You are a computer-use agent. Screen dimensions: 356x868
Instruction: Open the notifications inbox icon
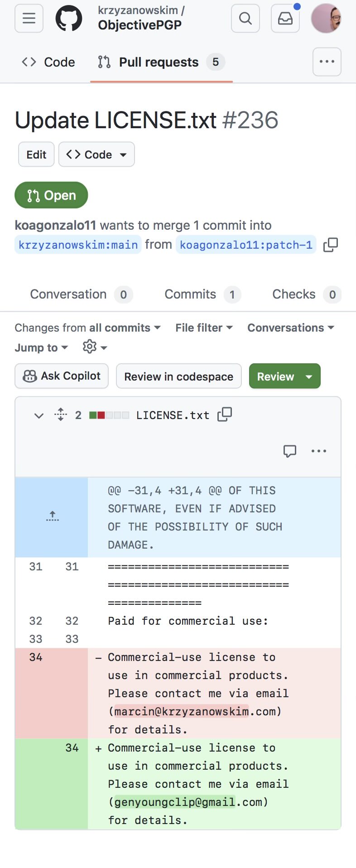285,18
